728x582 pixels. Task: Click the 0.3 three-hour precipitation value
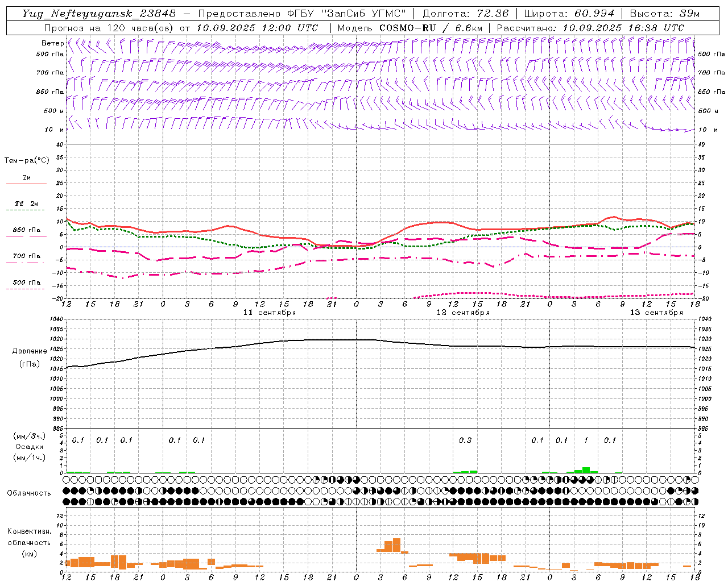pos(465,440)
